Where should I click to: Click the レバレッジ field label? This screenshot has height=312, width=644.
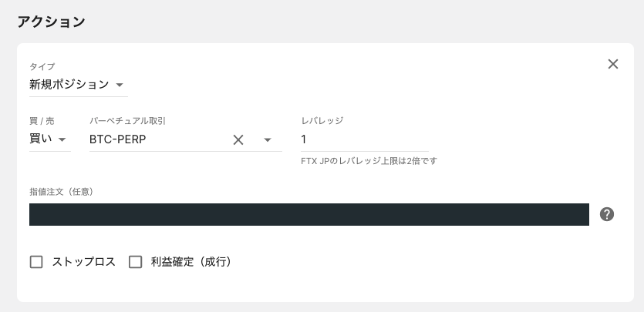tap(322, 120)
